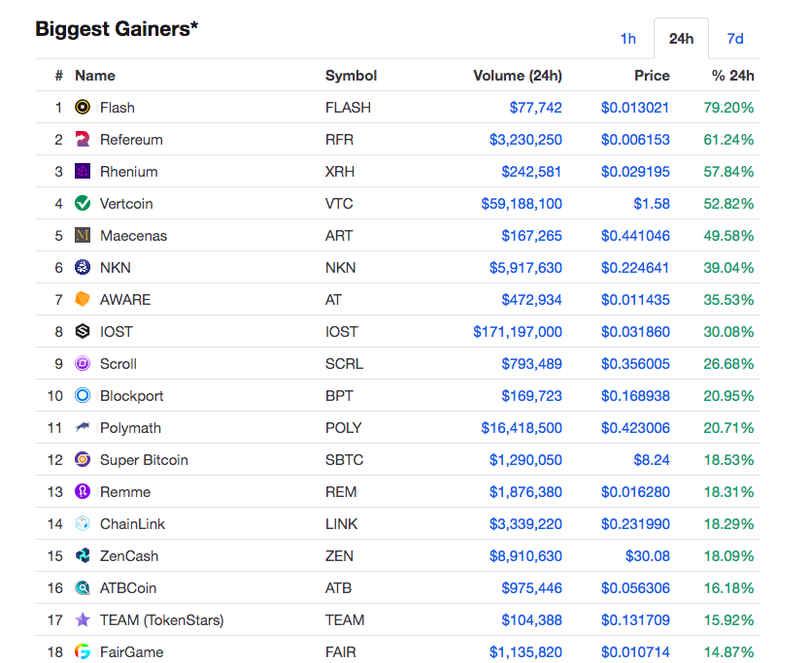This screenshot has width=812, height=663.
Task: Click the Volume (24h) column header
Action: click(518, 76)
